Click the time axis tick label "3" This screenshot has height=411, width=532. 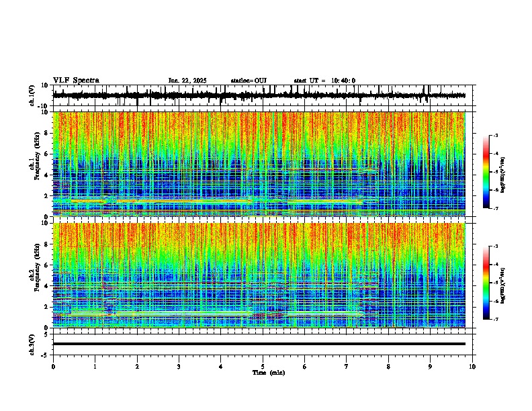tap(179, 367)
